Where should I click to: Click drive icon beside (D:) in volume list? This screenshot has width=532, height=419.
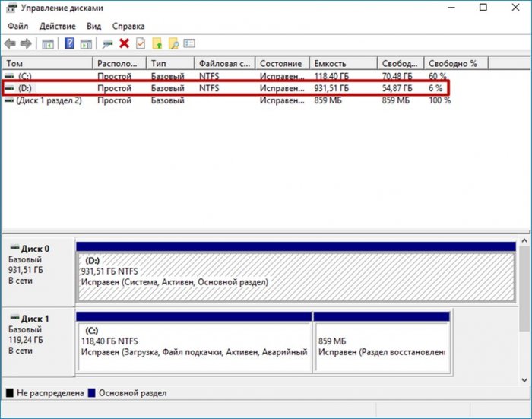click(x=9, y=88)
